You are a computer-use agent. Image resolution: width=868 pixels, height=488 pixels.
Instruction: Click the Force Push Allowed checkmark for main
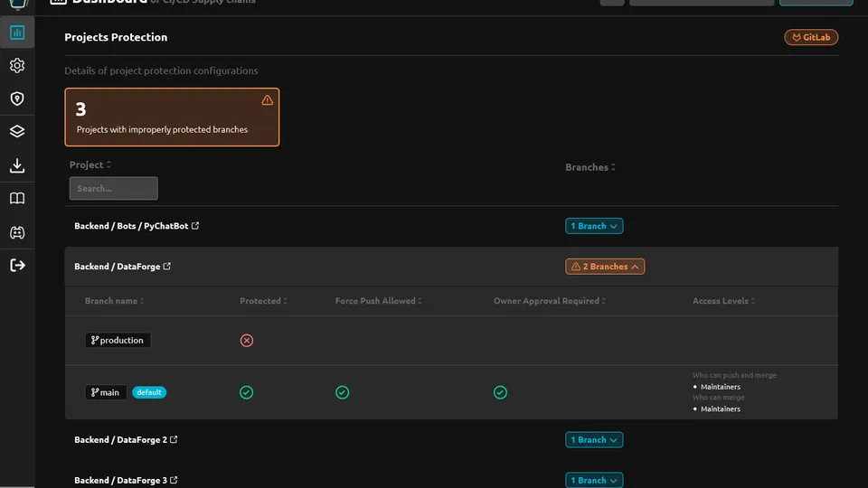(342, 392)
